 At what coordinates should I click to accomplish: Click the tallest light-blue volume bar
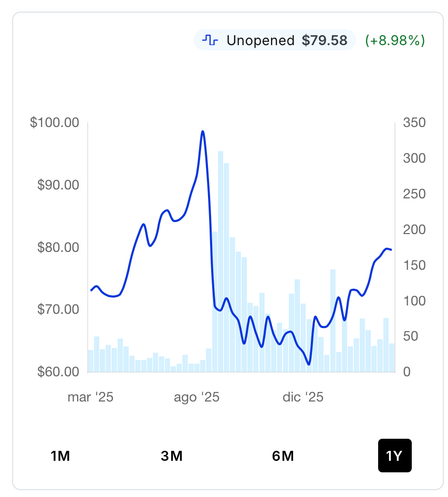221,261
